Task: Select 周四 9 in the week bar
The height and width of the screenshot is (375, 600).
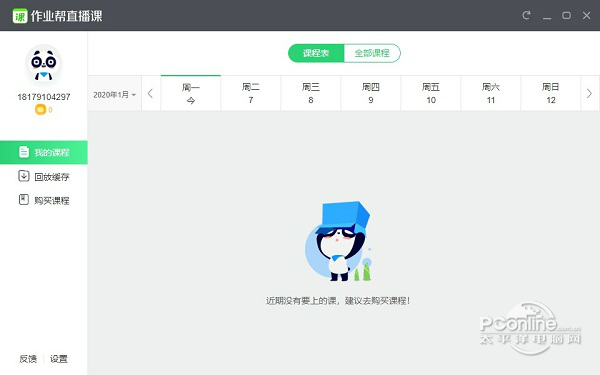Action: point(371,93)
